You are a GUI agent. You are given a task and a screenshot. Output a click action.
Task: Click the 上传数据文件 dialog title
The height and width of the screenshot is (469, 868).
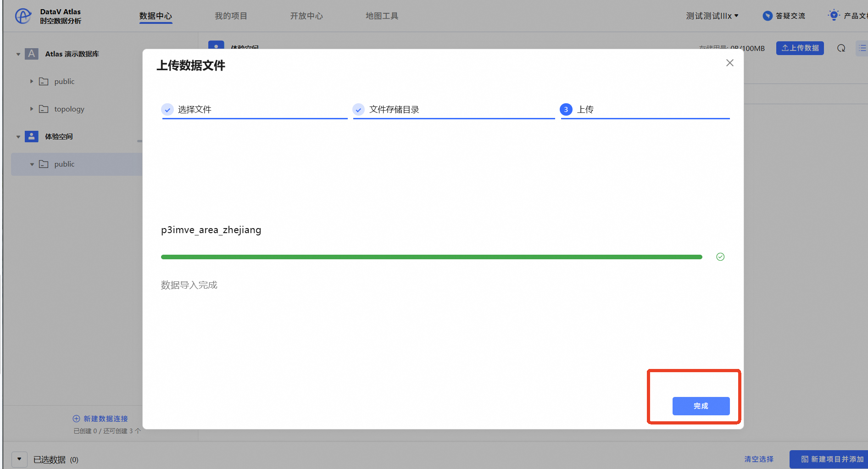(191, 66)
